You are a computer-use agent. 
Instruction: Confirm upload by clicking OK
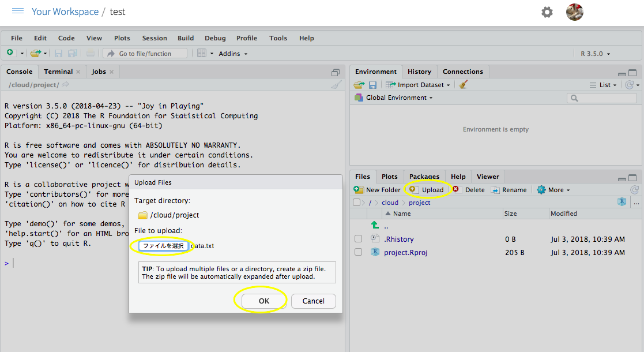pyautogui.click(x=262, y=301)
